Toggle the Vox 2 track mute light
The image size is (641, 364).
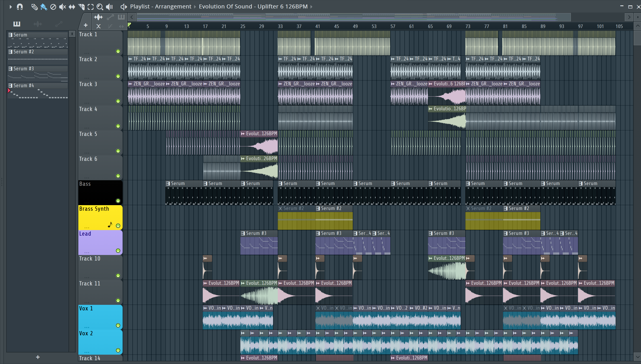pyautogui.click(x=118, y=350)
